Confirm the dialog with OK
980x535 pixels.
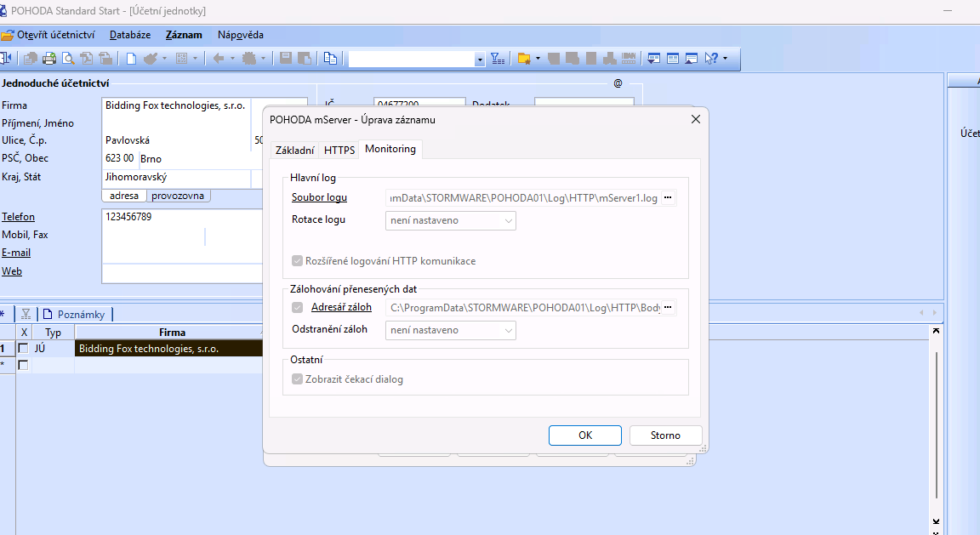(x=585, y=435)
